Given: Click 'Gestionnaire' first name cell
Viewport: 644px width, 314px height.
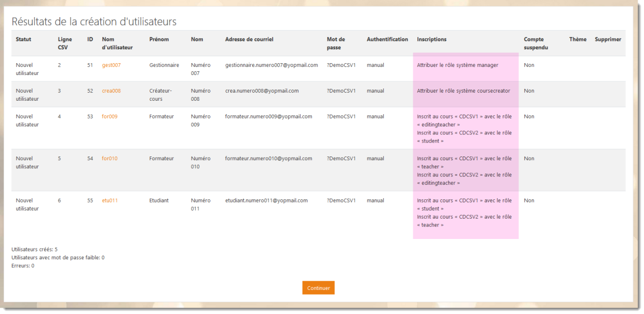Looking at the screenshot, I should pyautogui.click(x=164, y=65).
